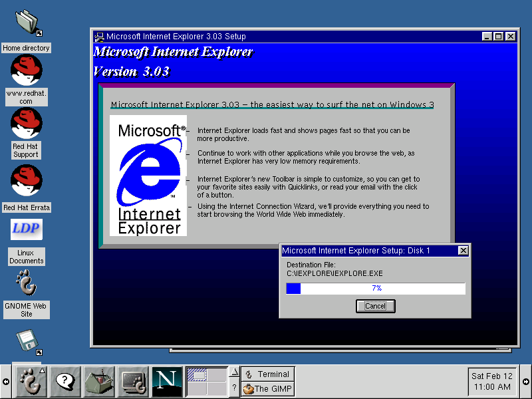Click the "new Toolbar is simple" paragraph

pos(309,187)
